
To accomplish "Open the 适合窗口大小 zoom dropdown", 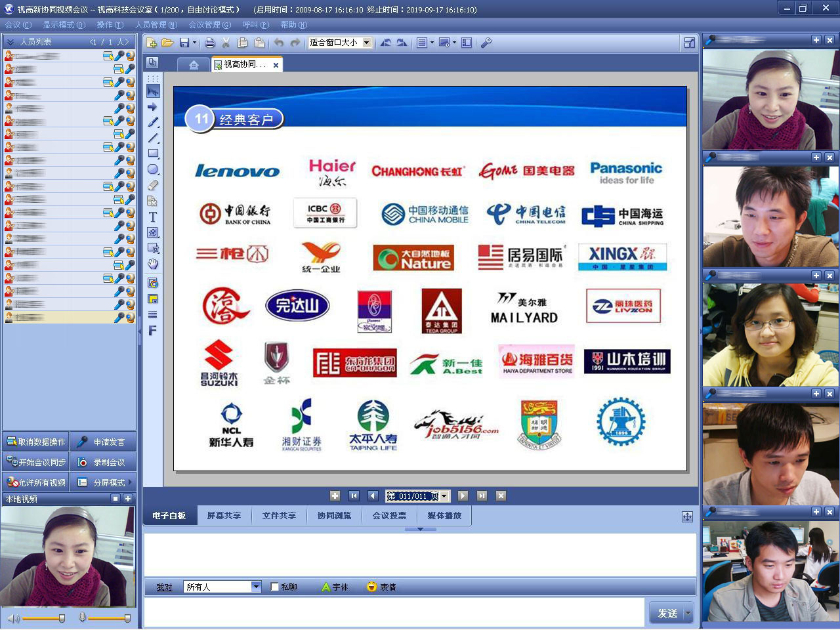I will 366,43.
